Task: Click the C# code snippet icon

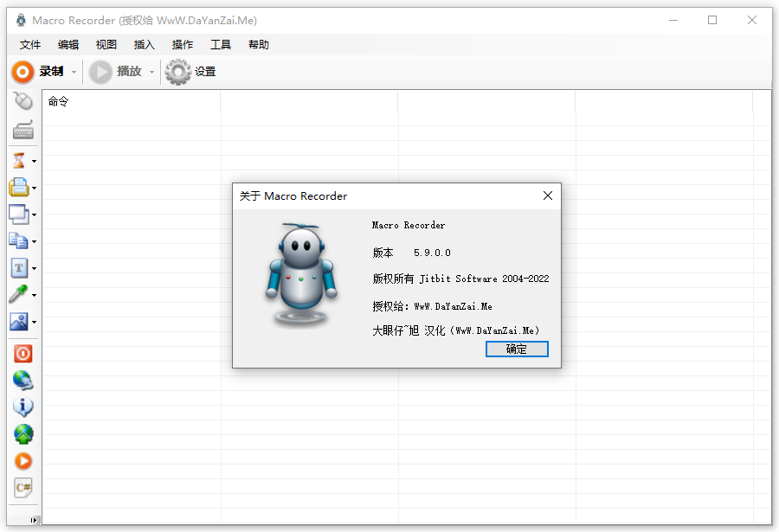Action: point(23,488)
